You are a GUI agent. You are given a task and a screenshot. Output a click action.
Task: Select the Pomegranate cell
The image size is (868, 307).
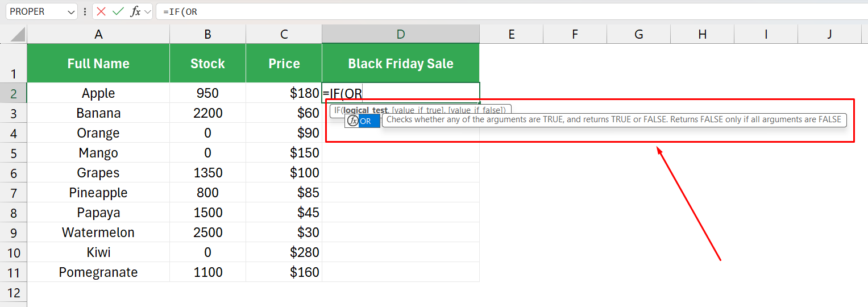(x=98, y=272)
